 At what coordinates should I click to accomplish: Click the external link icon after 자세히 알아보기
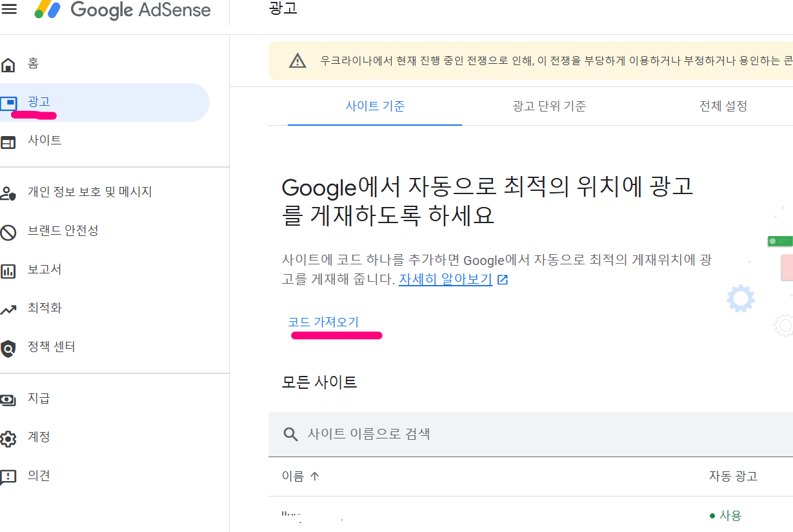[503, 280]
